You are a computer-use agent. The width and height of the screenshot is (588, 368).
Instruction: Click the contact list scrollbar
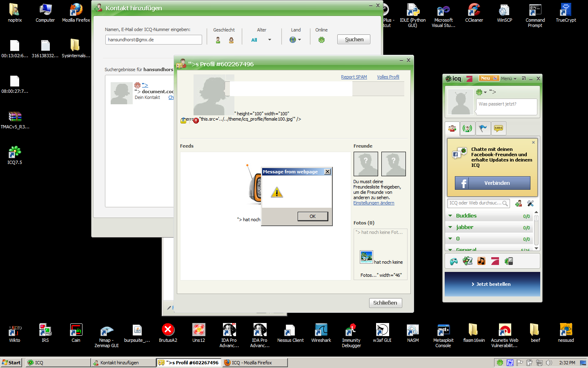[x=536, y=230]
